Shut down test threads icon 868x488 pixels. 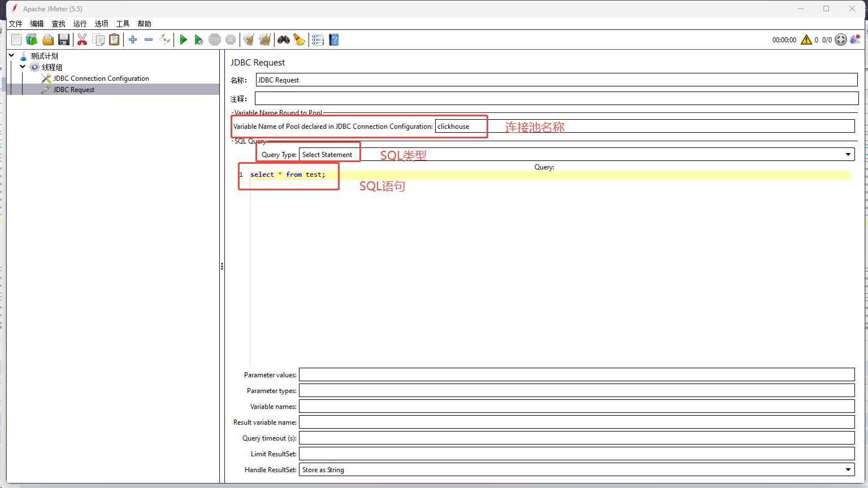[x=231, y=40]
